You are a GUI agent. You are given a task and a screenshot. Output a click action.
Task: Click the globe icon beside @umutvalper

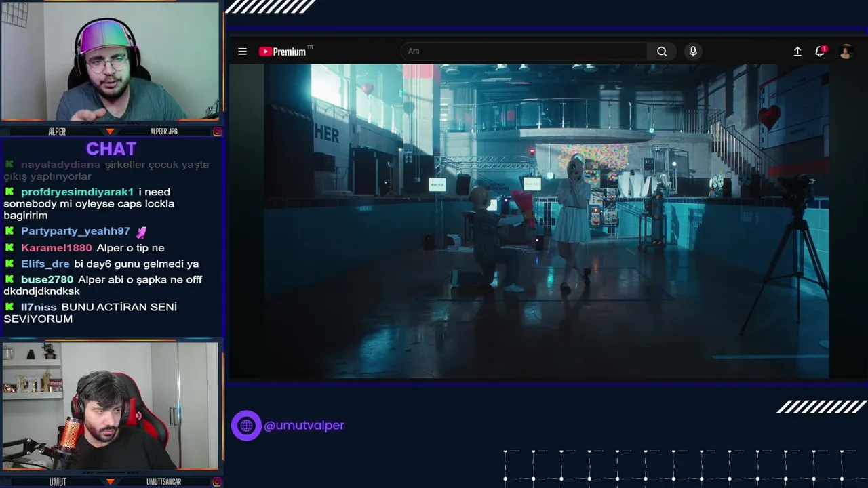click(x=246, y=426)
